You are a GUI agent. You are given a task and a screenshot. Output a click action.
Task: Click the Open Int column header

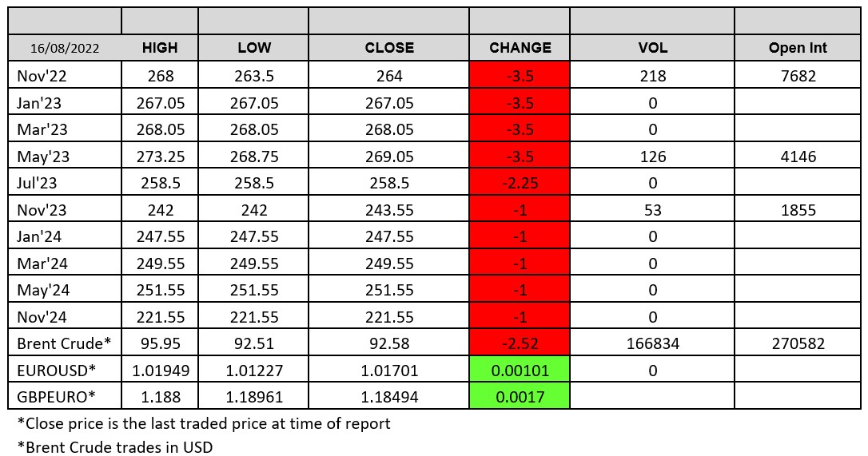[x=798, y=48]
